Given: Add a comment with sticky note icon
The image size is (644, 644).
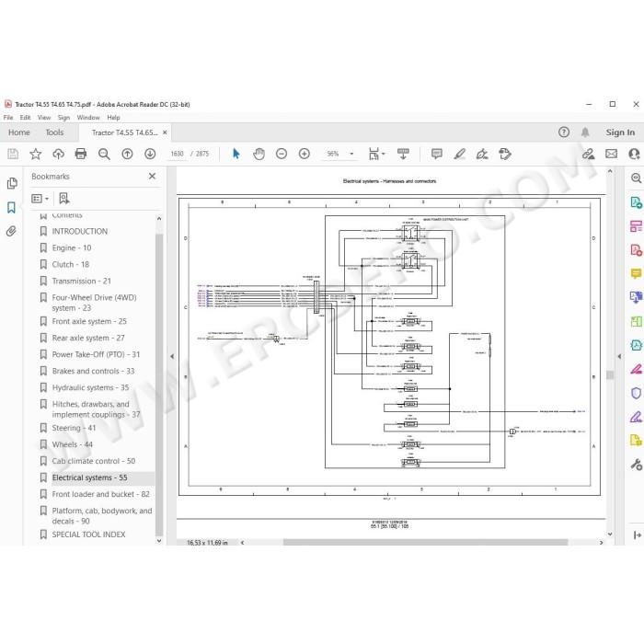Looking at the screenshot, I should (x=437, y=154).
